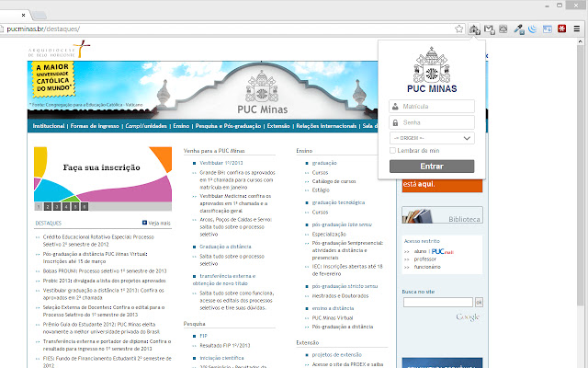Viewport: 588px width, 368px height.
Task: Select slide 2 in banner pager
Action: [48, 206]
